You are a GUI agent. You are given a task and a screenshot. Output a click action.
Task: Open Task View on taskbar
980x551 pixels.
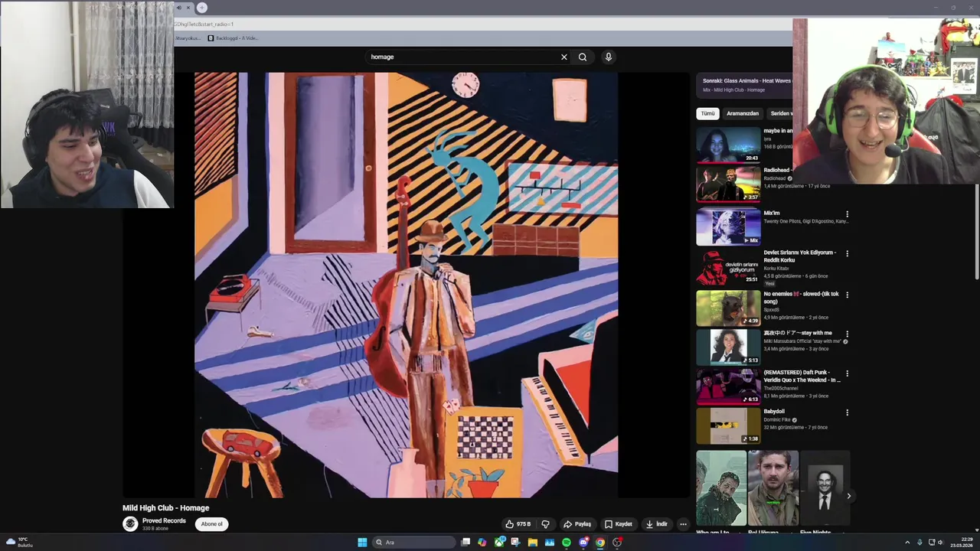click(x=465, y=543)
